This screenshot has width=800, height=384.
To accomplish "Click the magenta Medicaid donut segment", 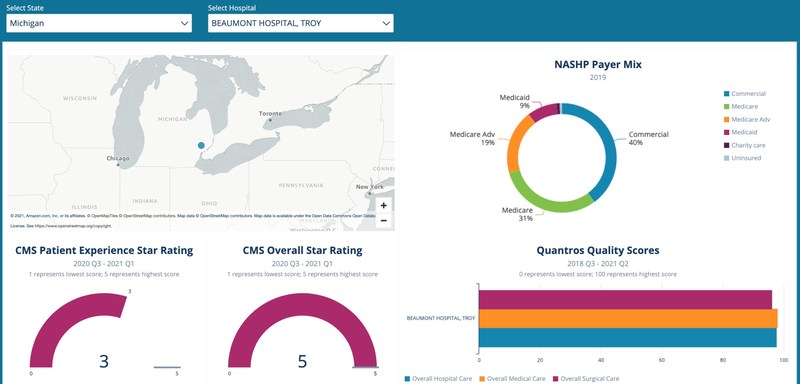I will pos(544,111).
